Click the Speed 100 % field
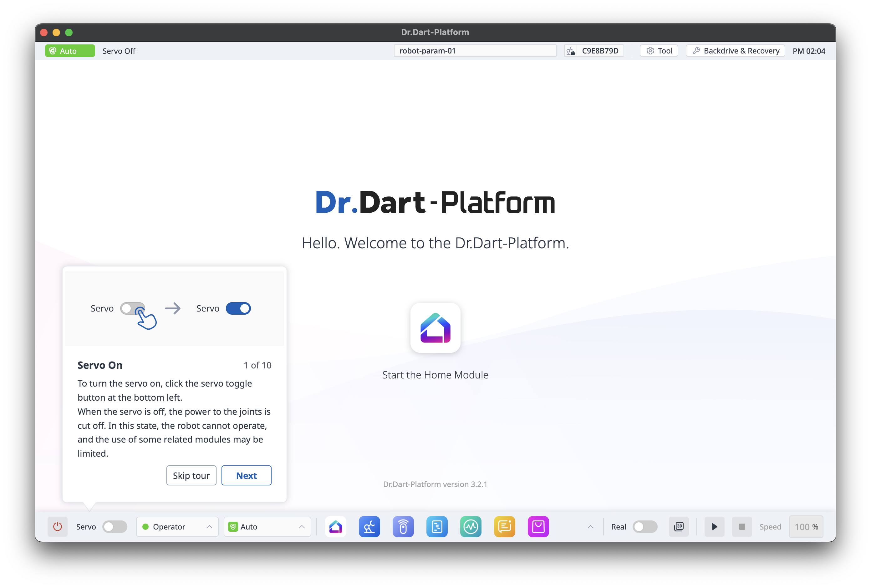Screen dimensions: 871x588 806,526
